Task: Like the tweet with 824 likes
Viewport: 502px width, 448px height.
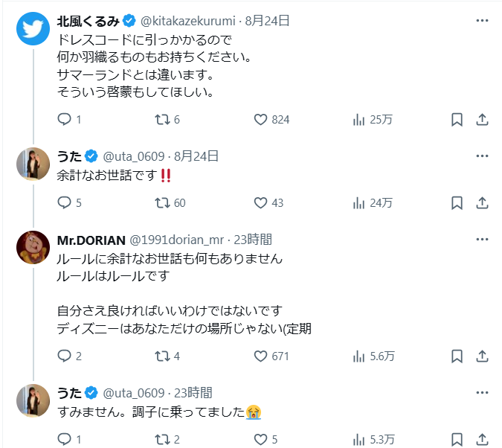Action: tap(260, 119)
